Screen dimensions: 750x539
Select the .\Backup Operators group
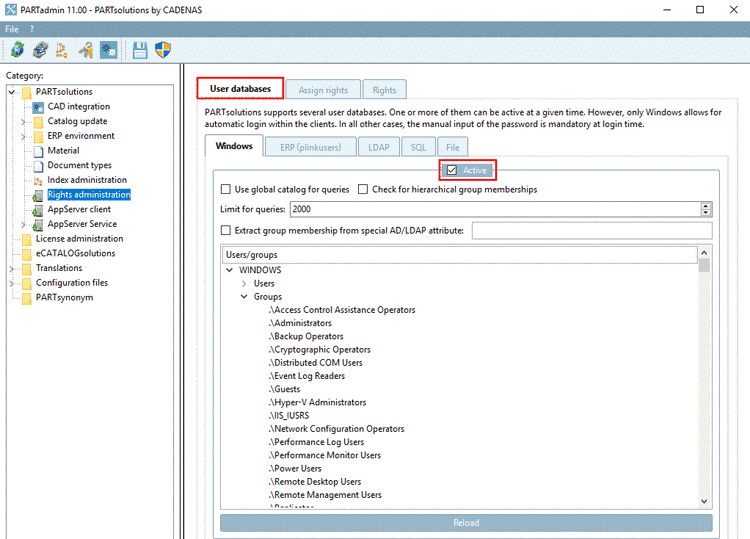pyautogui.click(x=306, y=337)
